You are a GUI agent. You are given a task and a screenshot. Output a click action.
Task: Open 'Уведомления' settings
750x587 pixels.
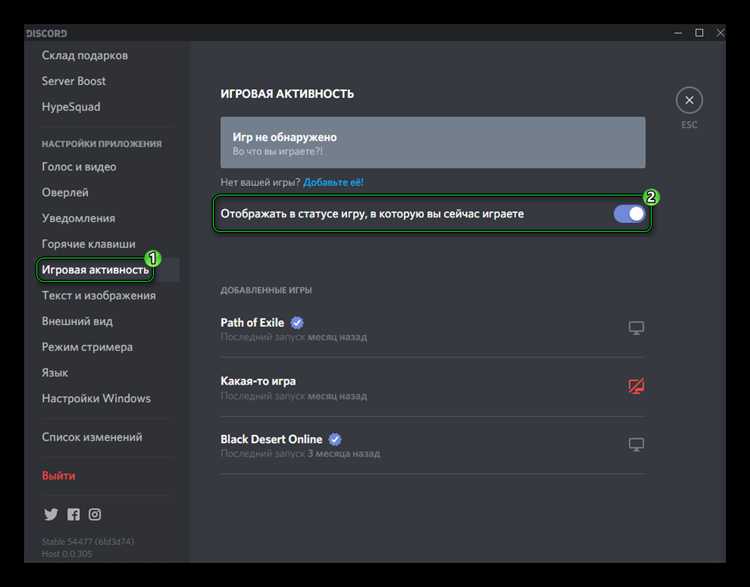78,218
